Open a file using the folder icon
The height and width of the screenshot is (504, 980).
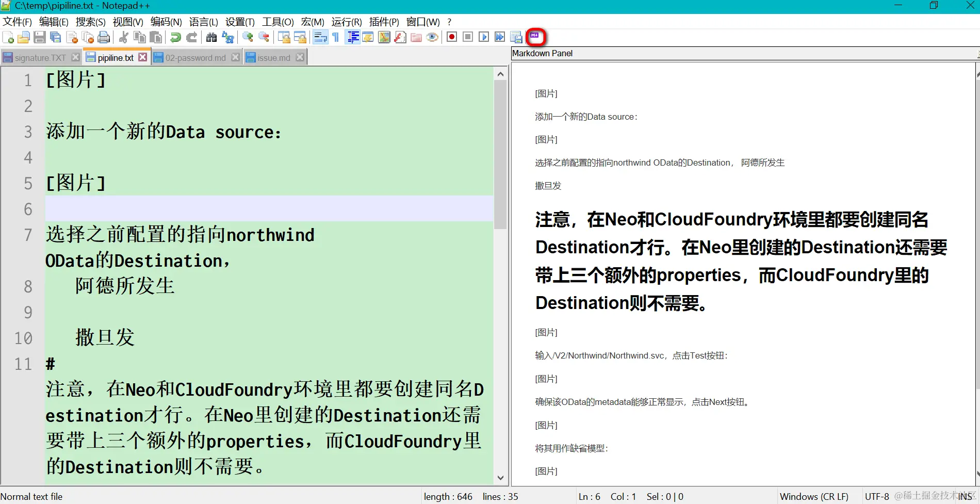click(24, 37)
